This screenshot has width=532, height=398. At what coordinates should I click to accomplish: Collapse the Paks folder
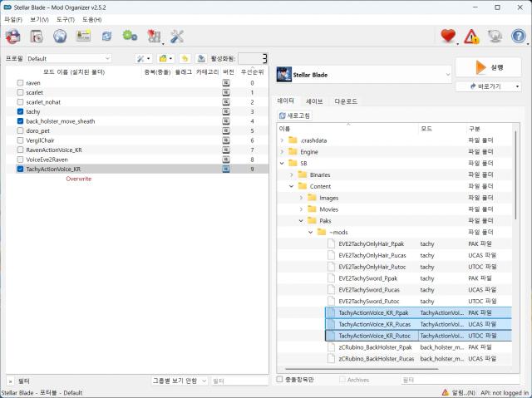coord(301,221)
